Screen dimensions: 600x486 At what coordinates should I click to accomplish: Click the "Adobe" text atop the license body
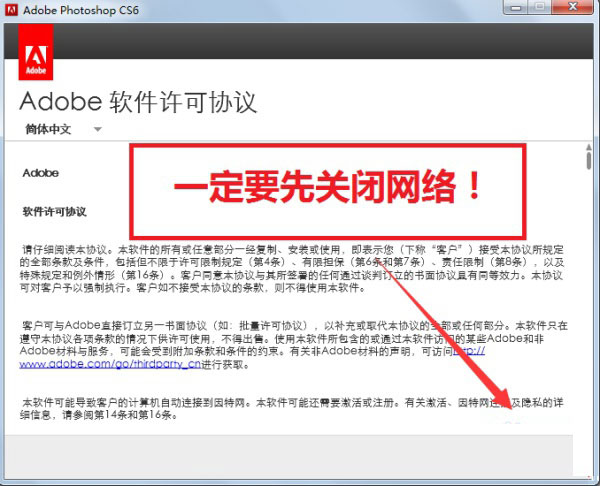point(40,172)
